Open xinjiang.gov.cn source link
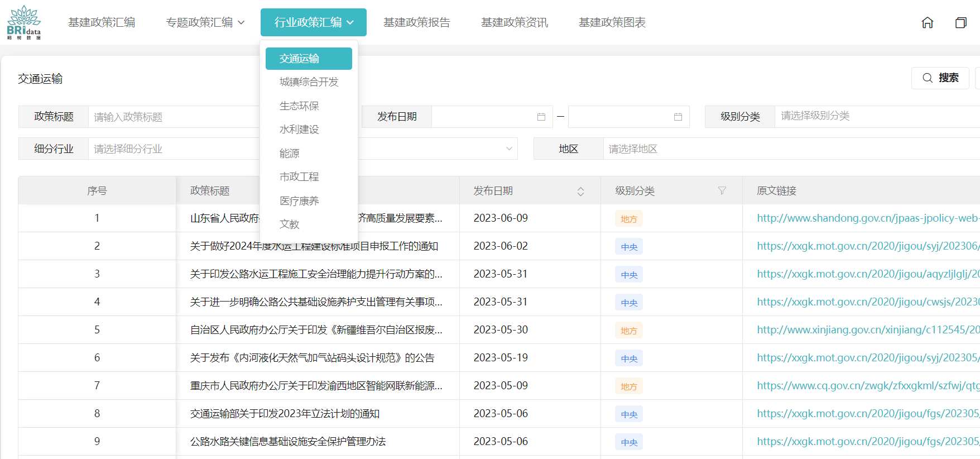This screenshot has width=980, height=459. point(868,330)
